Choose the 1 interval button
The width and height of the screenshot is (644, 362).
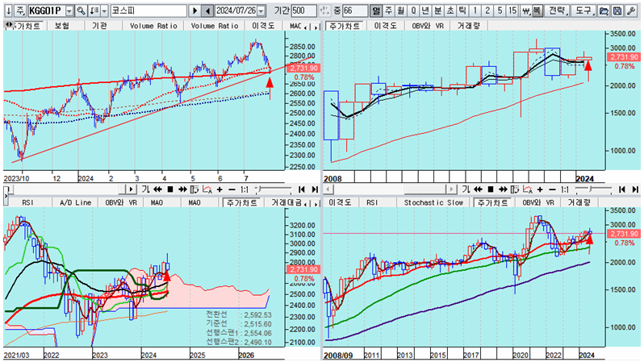(x=475, y=10)
